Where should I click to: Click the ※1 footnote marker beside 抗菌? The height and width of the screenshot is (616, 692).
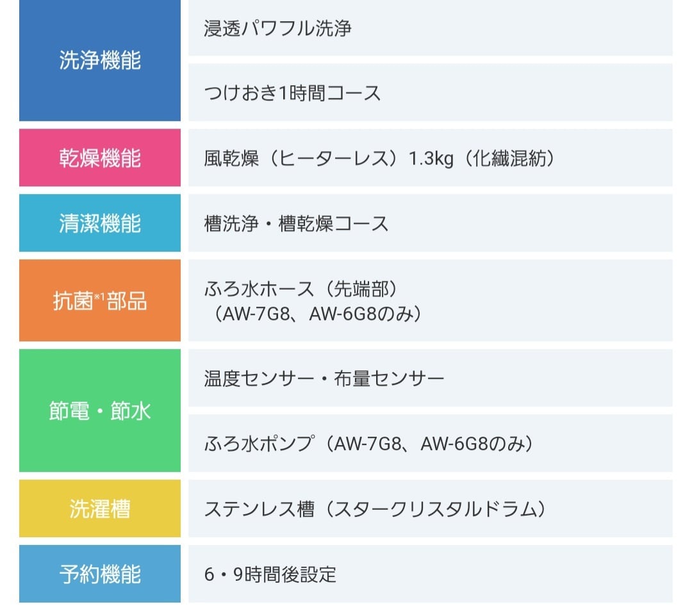pos(100,295)
